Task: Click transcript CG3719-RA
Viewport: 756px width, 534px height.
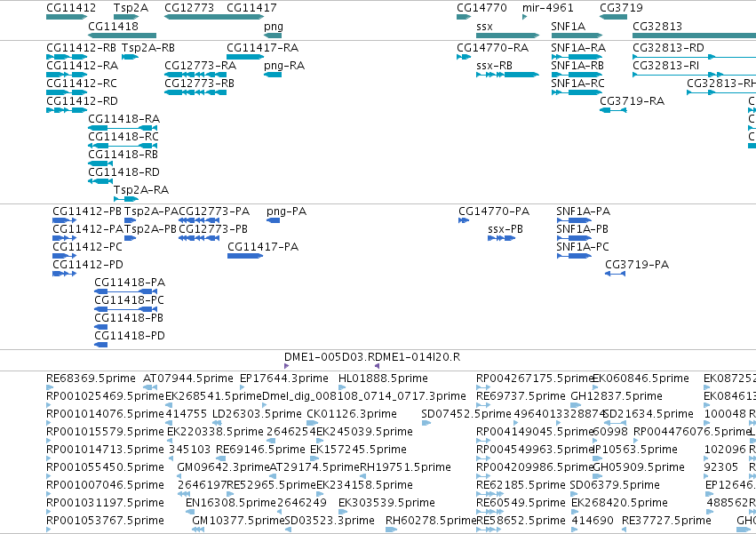Action: click(613, 110)
